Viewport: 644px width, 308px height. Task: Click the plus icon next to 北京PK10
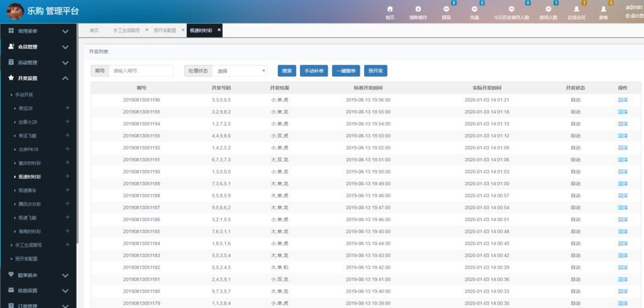67,149
